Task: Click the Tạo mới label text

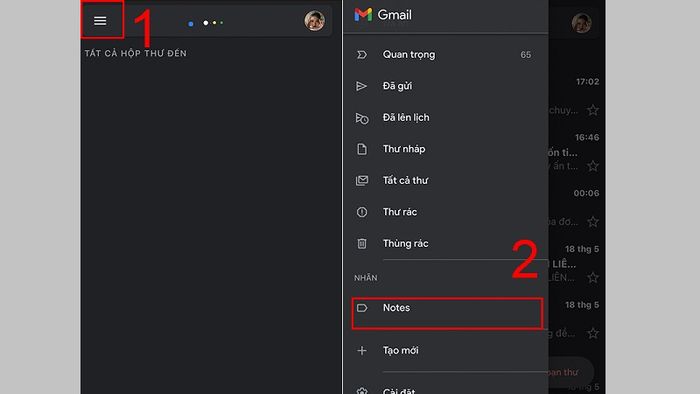Action: pos(400,351)
